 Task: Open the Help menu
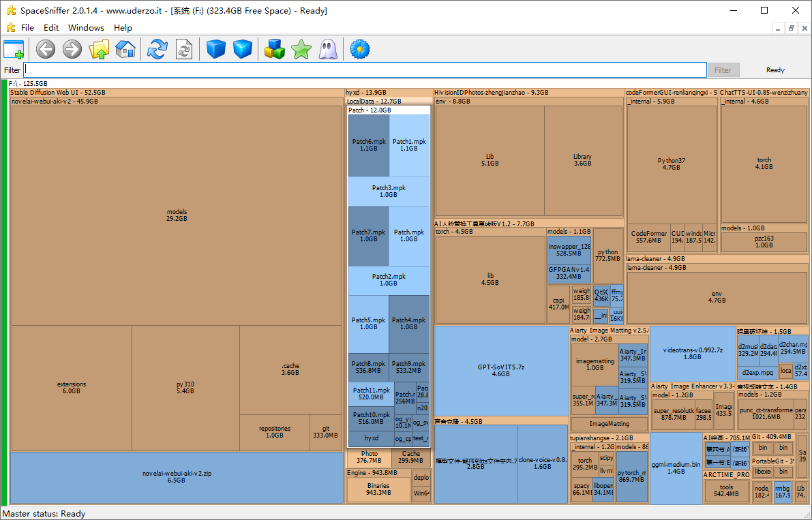pyautogui.click(x=123, y=27)
